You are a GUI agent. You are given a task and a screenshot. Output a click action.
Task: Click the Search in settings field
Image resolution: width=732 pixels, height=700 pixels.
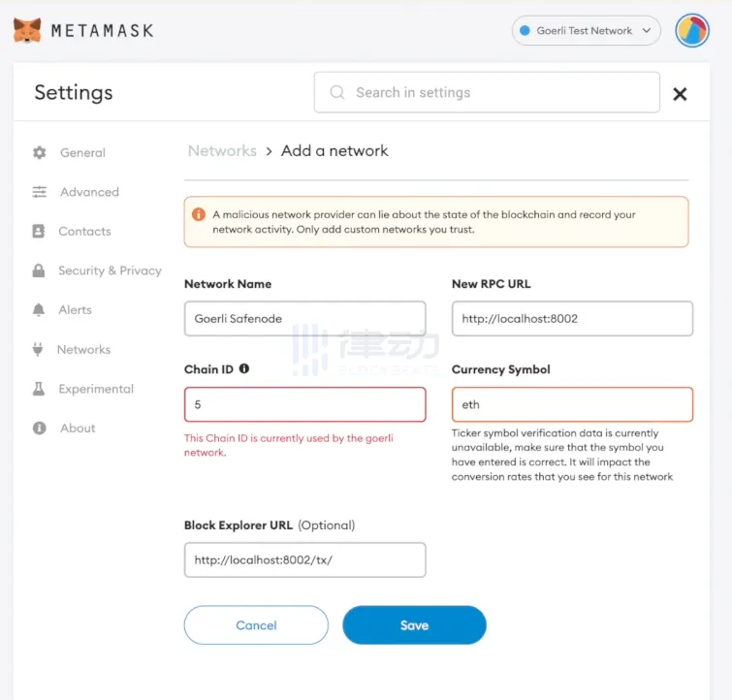coord(487,93)
